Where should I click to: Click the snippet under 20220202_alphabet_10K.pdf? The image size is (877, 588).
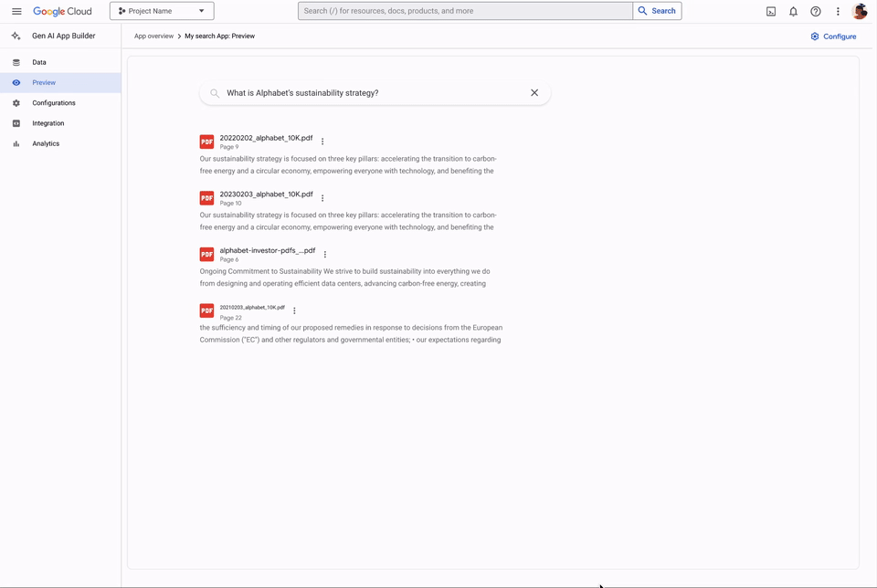pos(348,165)
